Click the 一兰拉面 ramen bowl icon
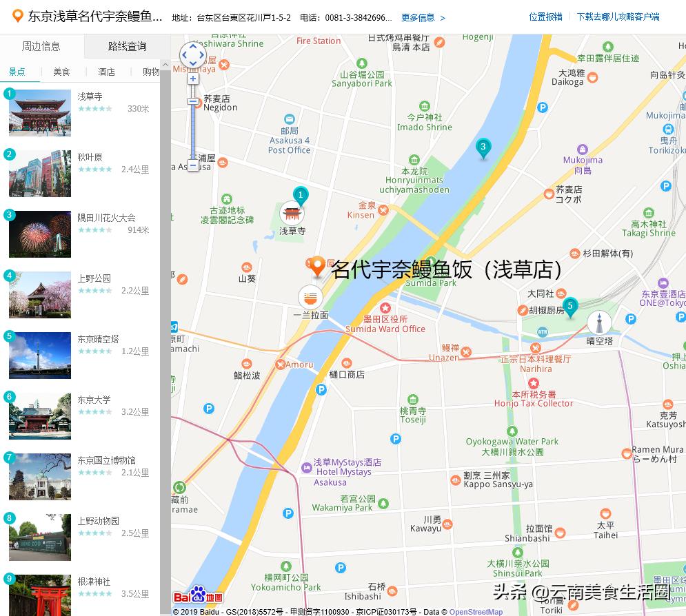Screen dimensions: 686x616 [x=311, y=298]
